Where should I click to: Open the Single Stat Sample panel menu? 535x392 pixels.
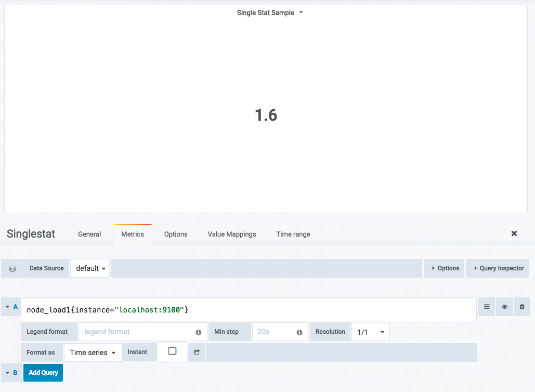point(269,12)
